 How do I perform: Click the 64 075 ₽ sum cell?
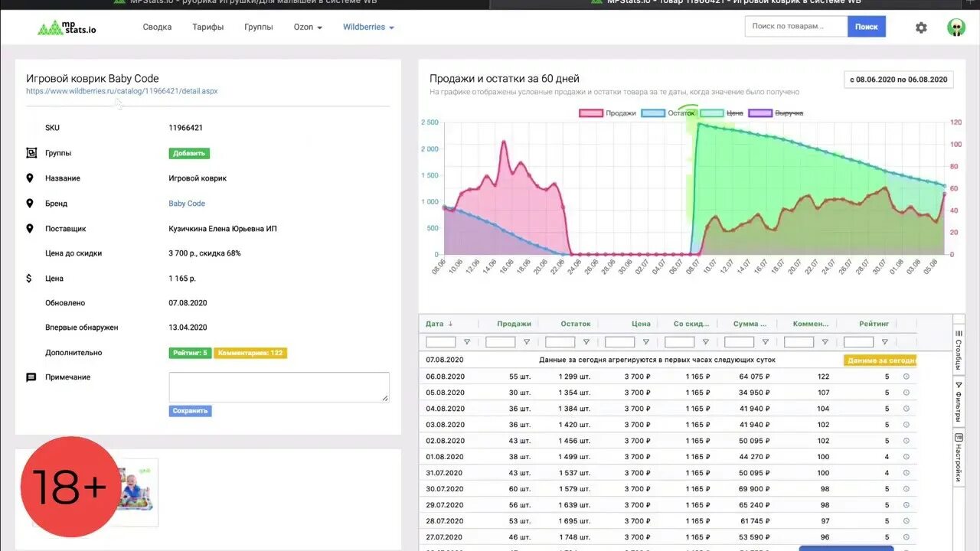click(755, 377)
